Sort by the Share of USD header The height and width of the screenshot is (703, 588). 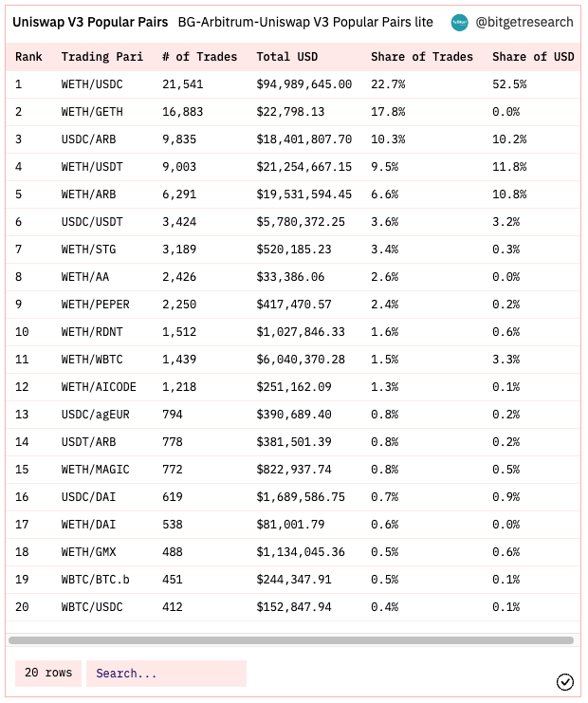click(533, 57)
